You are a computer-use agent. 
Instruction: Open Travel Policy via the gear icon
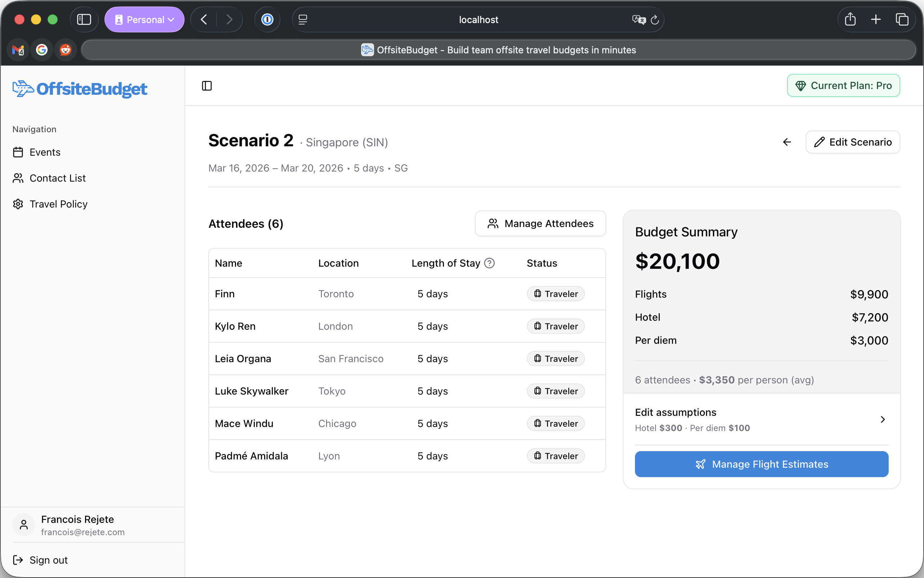(18, 204)
